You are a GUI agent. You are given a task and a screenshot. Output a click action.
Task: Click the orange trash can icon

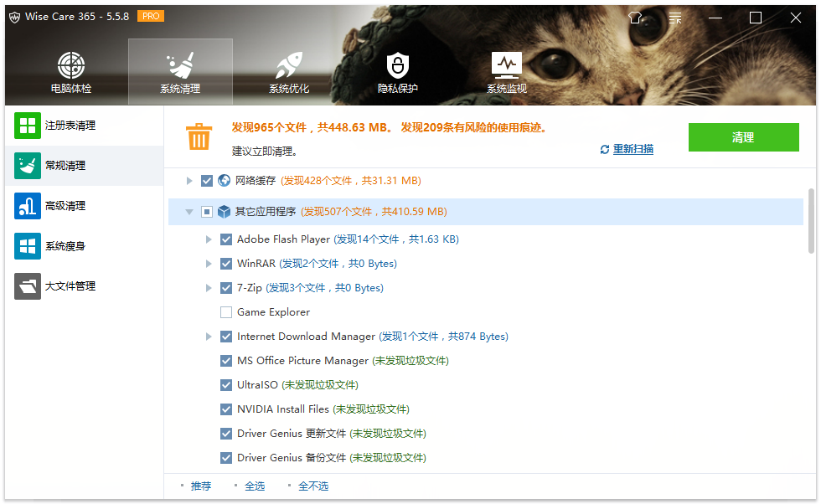[199, 136]
